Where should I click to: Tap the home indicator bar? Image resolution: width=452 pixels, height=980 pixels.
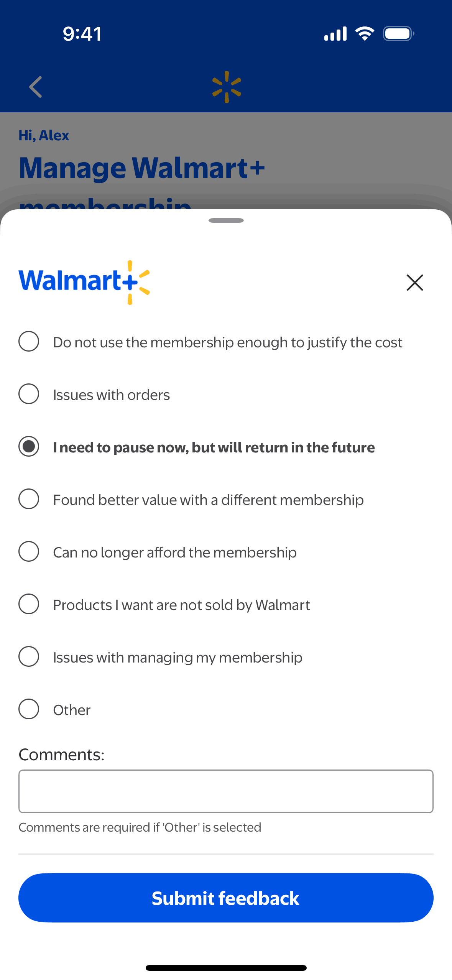coord(226,968)
